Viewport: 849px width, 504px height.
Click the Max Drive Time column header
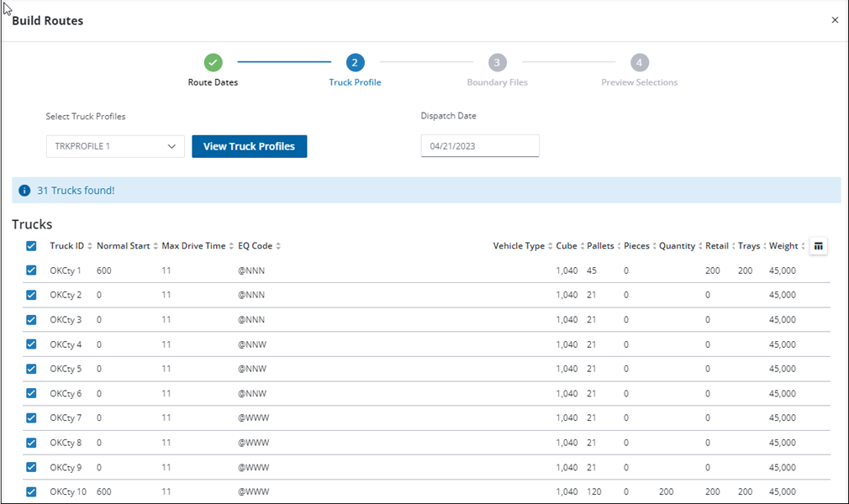(x=193, y=246)
